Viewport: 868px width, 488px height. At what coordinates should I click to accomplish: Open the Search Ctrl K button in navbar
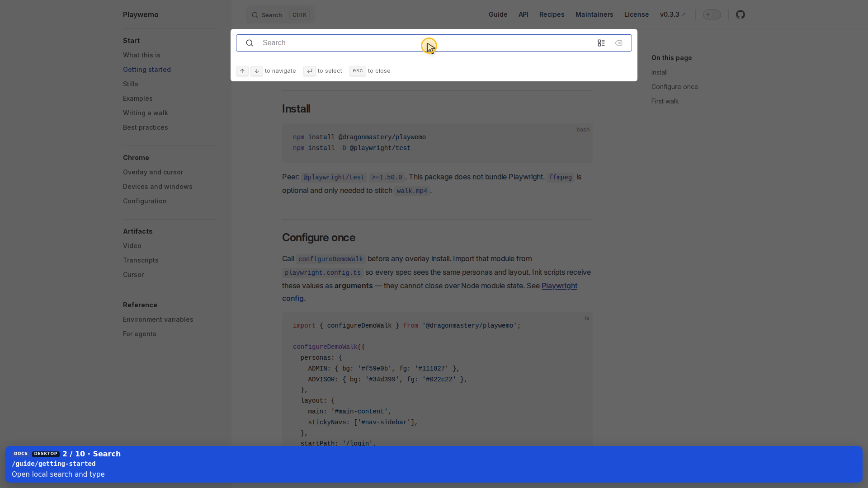[280, 15]
